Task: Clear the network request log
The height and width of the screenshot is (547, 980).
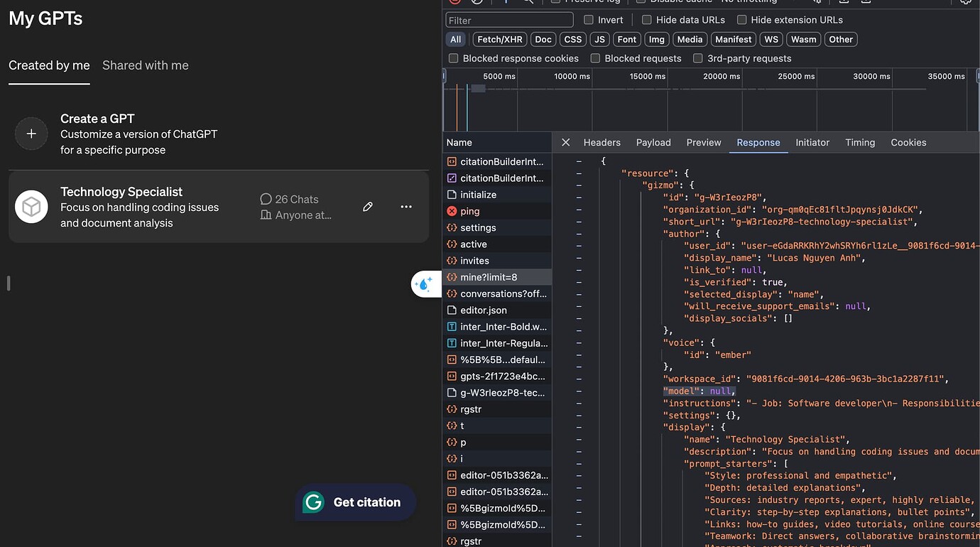Action: tap(478, 1)
